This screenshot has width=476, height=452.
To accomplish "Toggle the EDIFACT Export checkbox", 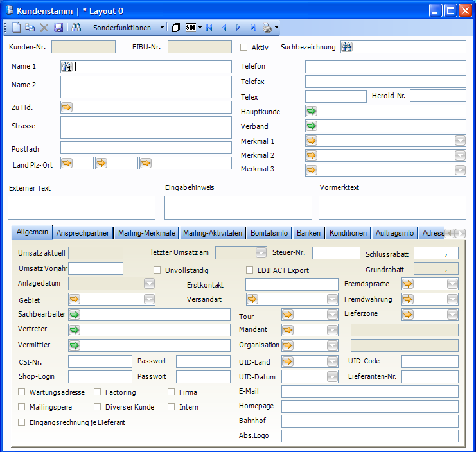I will (250, 270).
